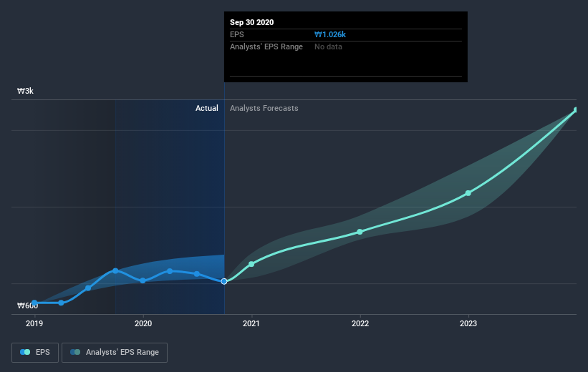Click the mid-2020 EPS data point
Screen dimensions: 588x372
point(197,274)
